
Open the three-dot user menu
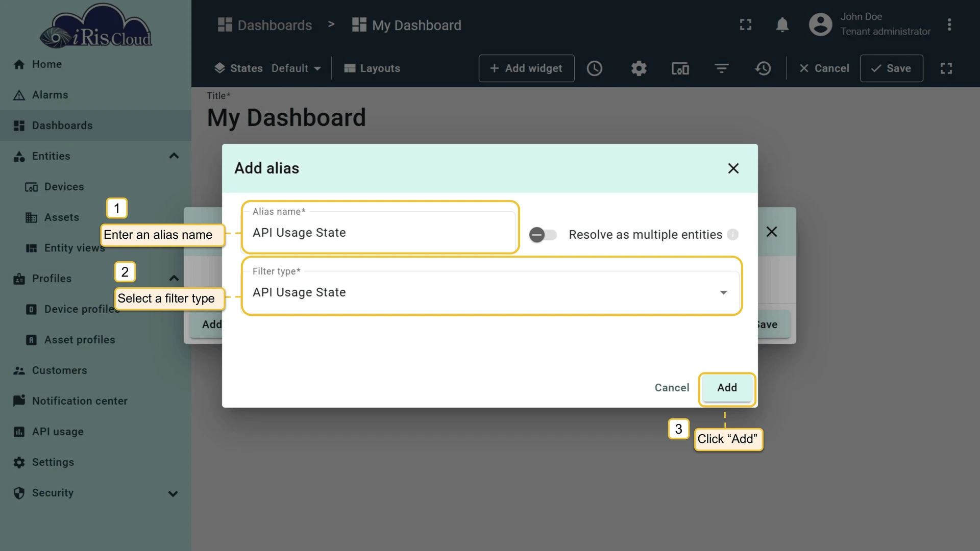coord(949,24)
